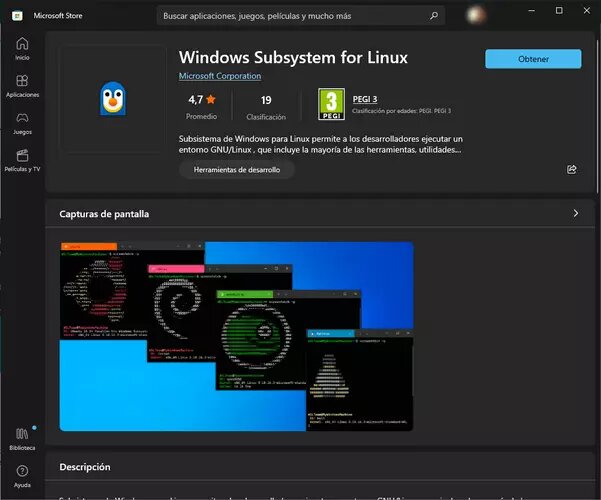Open the PEGI 3 rating link

click(364, 96)
